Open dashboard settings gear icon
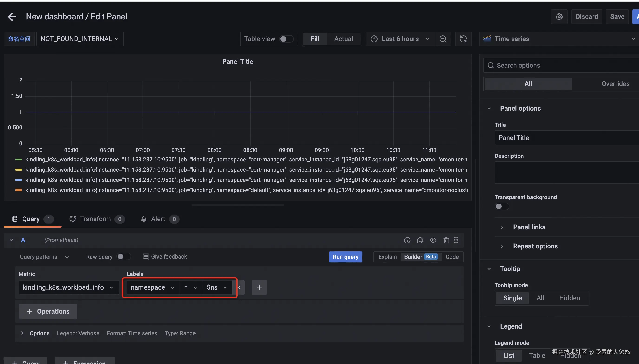639x364 pixels. pyautogui.click(x=559, y=17)
